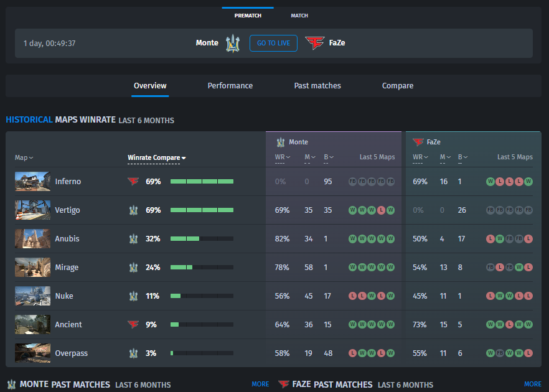This screenshot has height=392, width=549.
Task: Click the Monte trident logo in match header
Action: point(233,43)
